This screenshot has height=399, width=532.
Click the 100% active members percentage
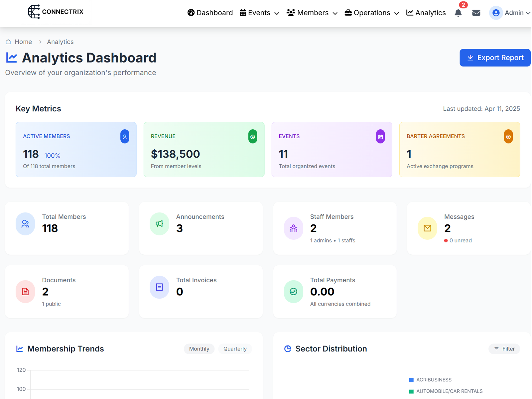click(53, 156)
